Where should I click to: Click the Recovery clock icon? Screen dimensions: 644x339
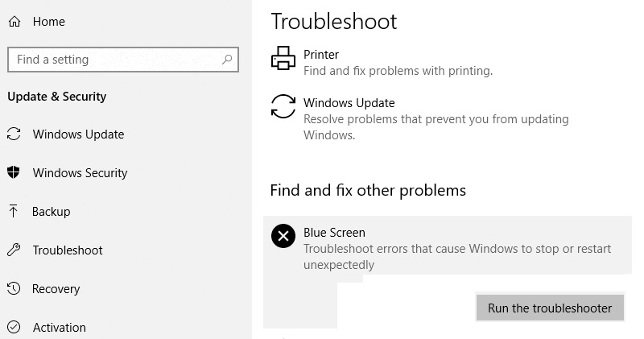click(14, 288)
